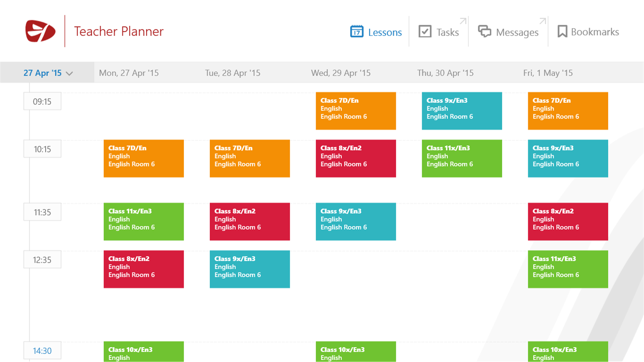Select the 14:30 time slot marker
The width and height of the screenshot is (644, 362).
point(42,351)
